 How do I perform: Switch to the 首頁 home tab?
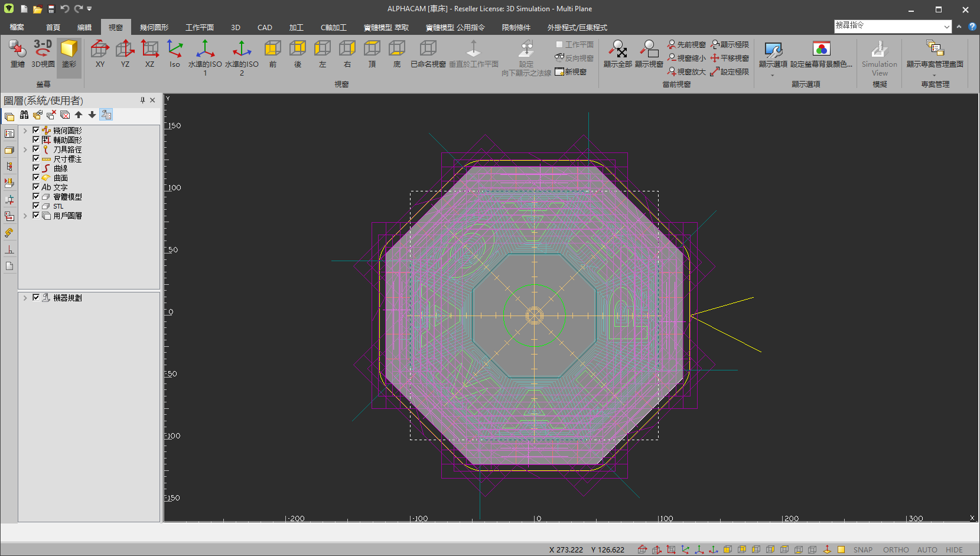(53, 27)
